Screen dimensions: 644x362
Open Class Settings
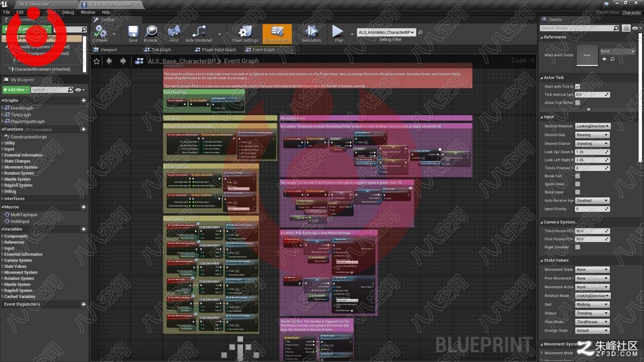(x=245, y=34)
